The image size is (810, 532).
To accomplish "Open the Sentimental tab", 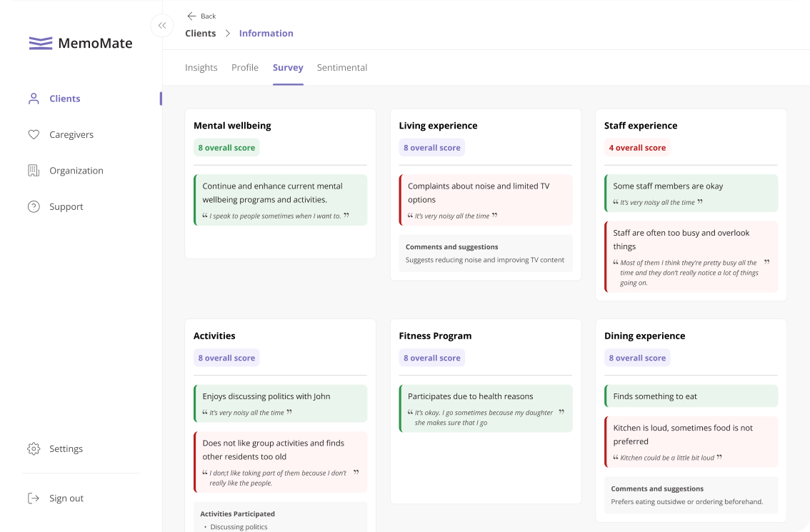I will point(342,68).
